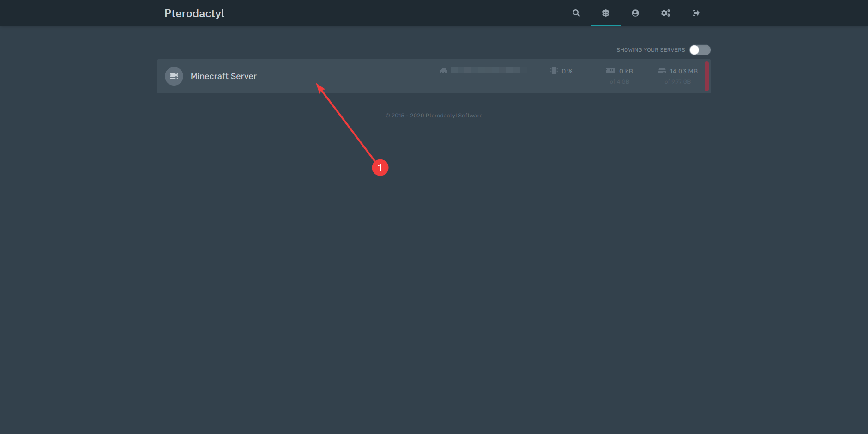
Task: Click the Pterodactyl Software copyright text
Action: click(x=434, y=116)
